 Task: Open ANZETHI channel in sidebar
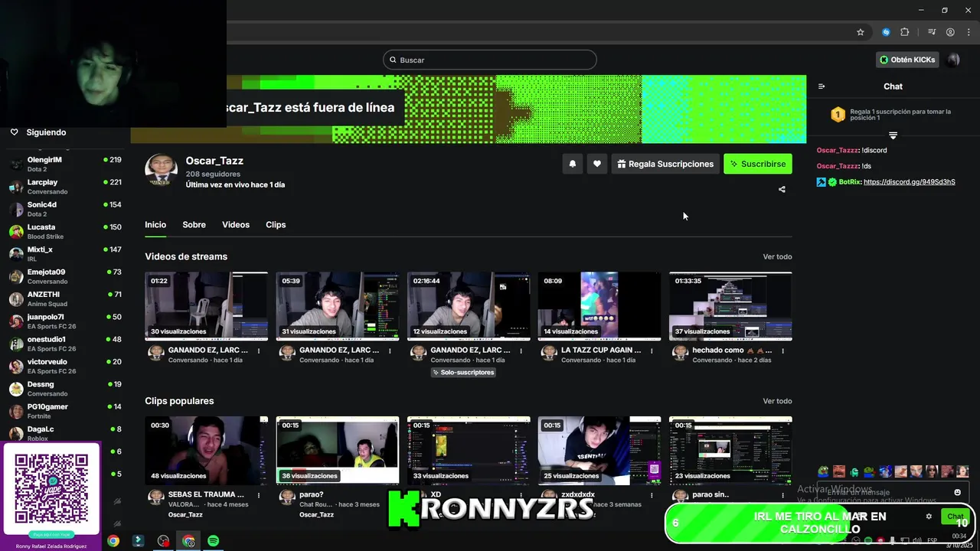(x=65, y=298)
